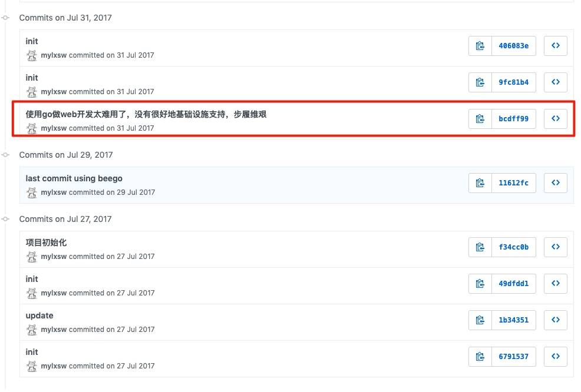This screenshot has width=581, height=392.
Task: Browse repository at commit 9fc81b4
Action: [x=556, y=82]
